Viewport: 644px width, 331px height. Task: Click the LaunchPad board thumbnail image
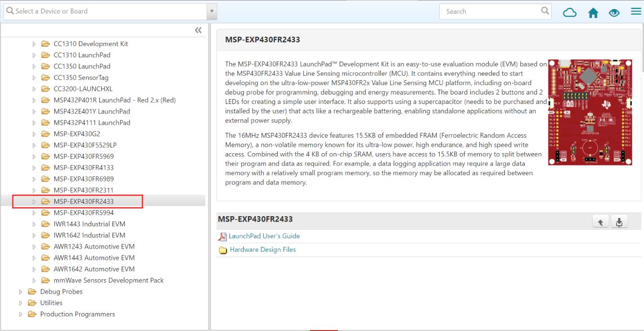[x=590, y=112]
